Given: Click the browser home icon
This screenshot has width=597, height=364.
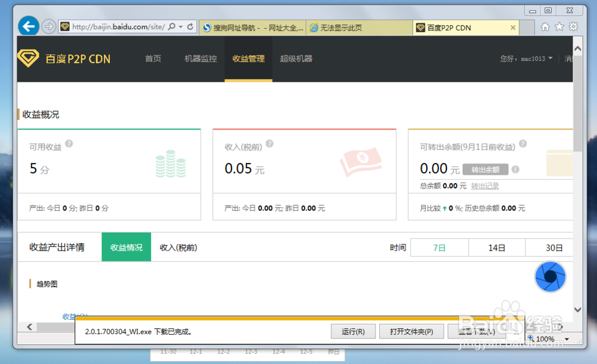Looking at the screenshot, I should 544,26.
